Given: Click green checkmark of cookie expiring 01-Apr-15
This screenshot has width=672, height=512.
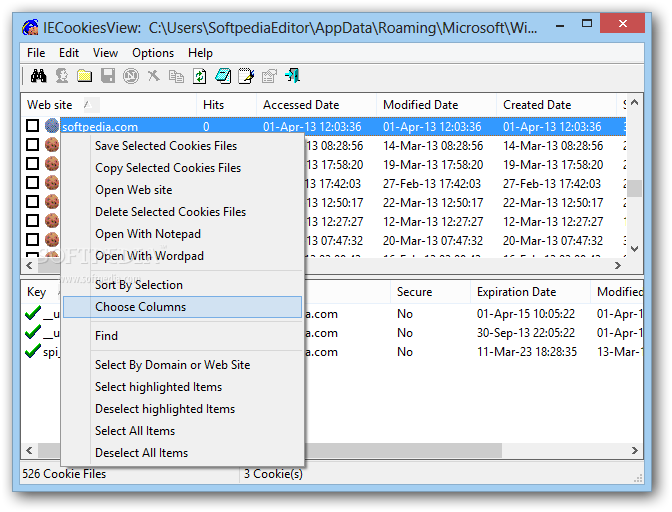Looking at the screenshot, I should pos(33,313).
